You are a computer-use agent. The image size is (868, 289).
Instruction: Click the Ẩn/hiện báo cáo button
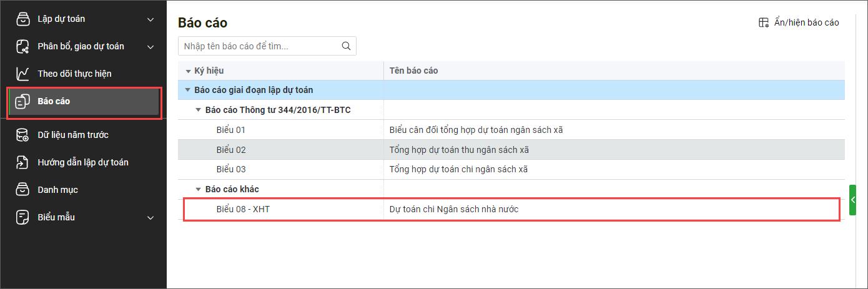[x=799, y=22]
